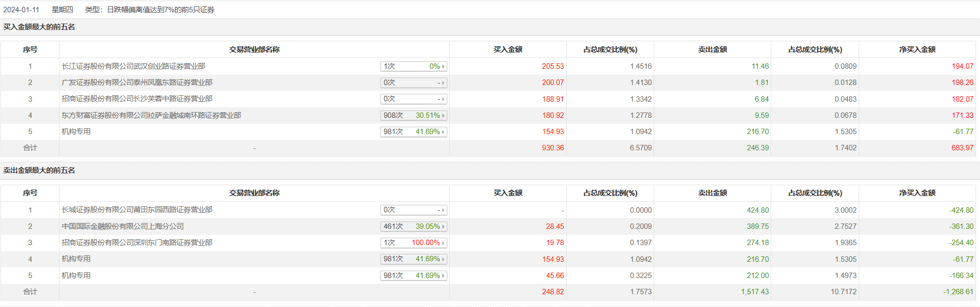Open 东方财富证券拉萨金融城南环路营业部 link
Viewport: 980px width, 307px height.
pos(151,115)
